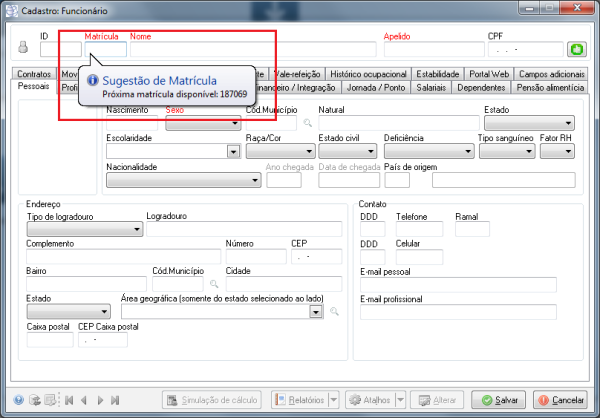The width and height of the screenshot is (600, 418).
Task: Click search icon beside Área geográfica
Action: (x=335, y=312)
